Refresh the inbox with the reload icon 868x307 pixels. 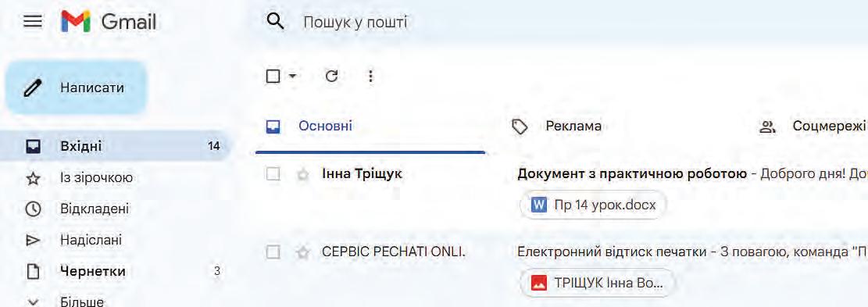coord(331,77)
